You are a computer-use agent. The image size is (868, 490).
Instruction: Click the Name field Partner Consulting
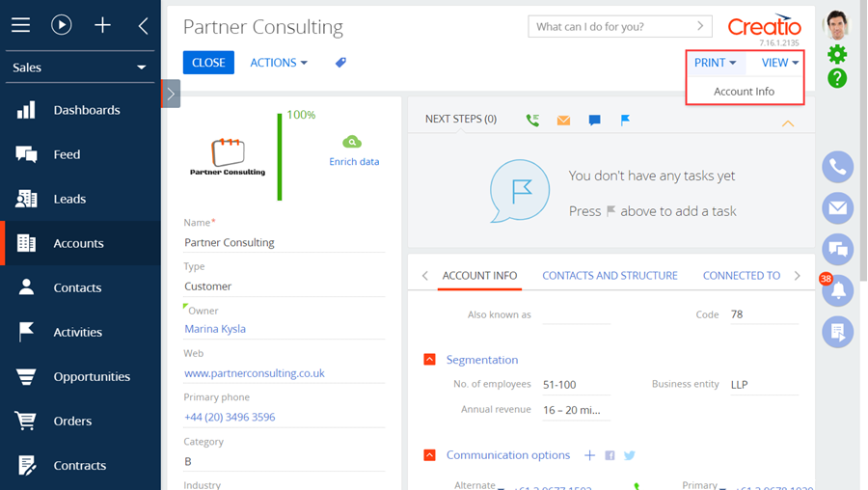pos(284,242)
